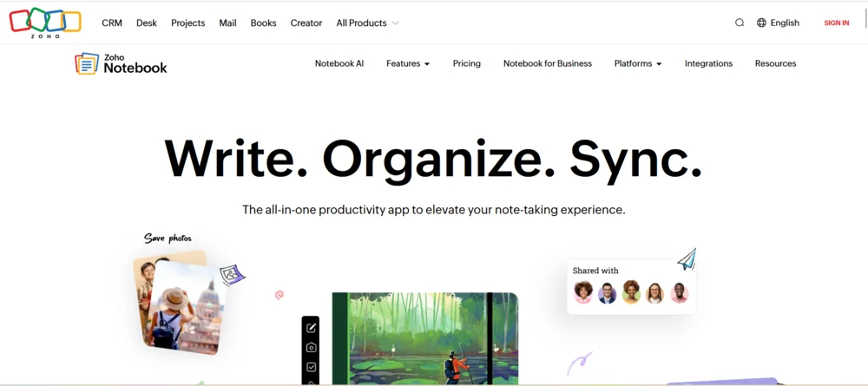Click the Save photos handwritten label

tap(168, 239)
